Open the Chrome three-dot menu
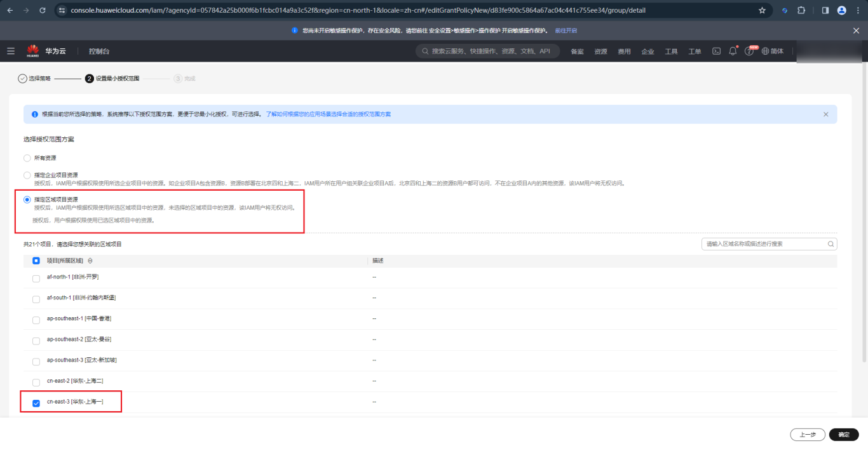The width and height of the screenshot is (868, 450). tap(858, 10)
